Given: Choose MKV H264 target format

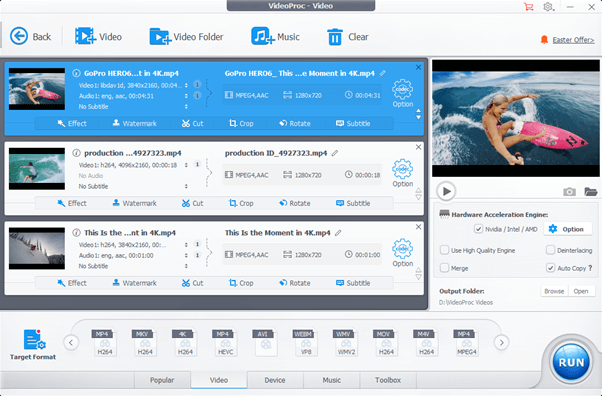Looking at the screenshot, I should click(145, 342).
